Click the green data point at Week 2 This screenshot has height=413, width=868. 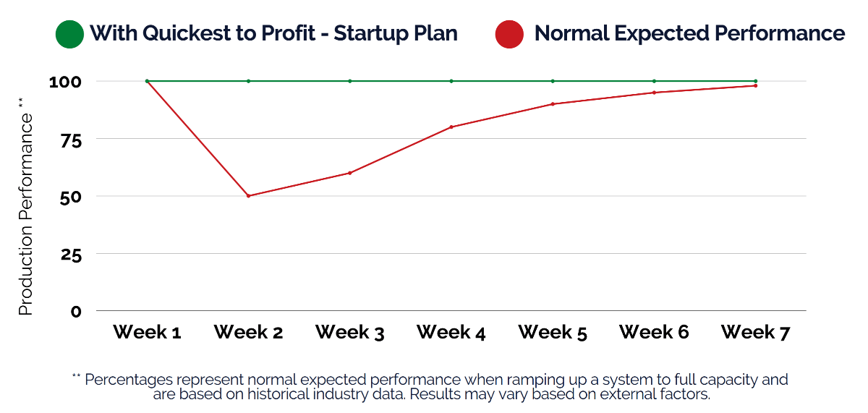[x=248, y=81]
